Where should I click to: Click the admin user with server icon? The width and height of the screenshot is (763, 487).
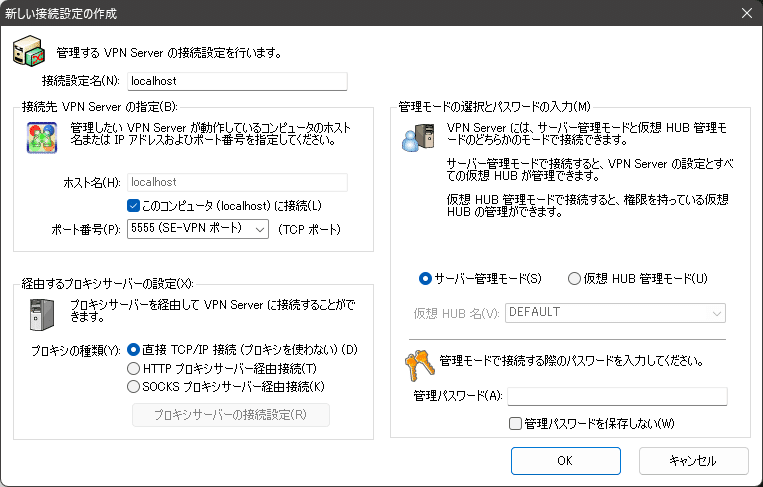click(418, 138)
